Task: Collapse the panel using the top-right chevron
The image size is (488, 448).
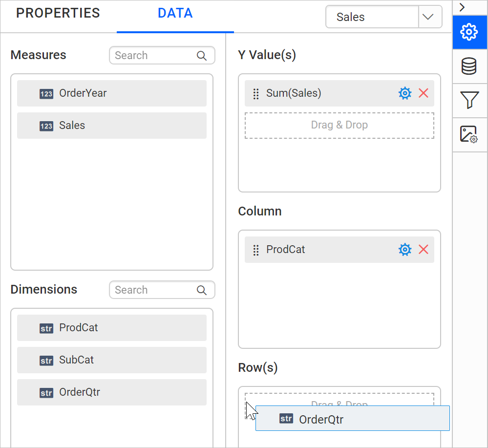Action: pyautogui.click(x=462, y=7)
